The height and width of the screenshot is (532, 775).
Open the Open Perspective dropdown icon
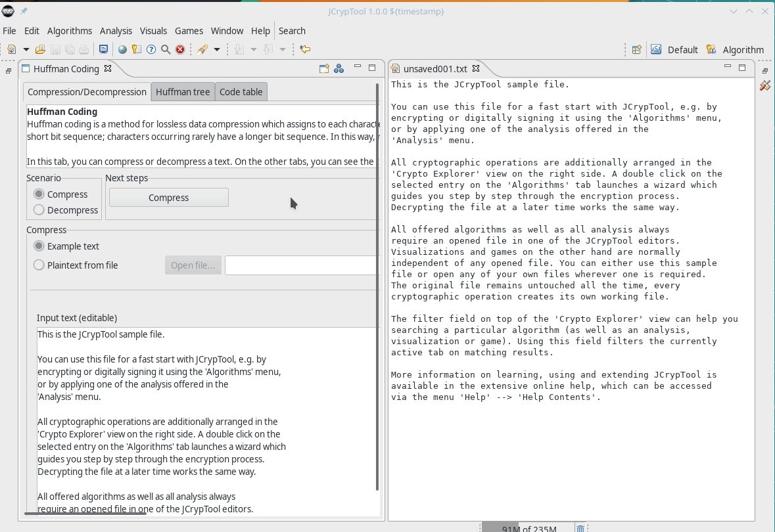(x=636, y=49)
